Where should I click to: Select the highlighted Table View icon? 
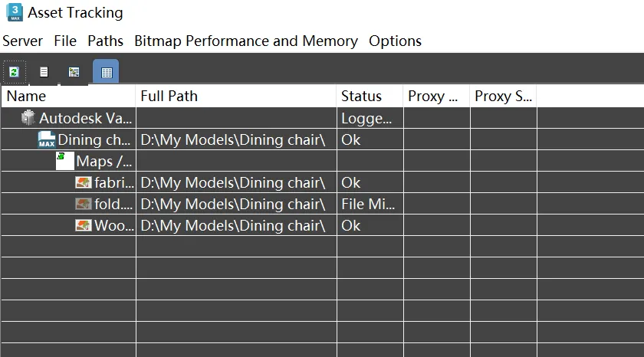coord(107,72)
